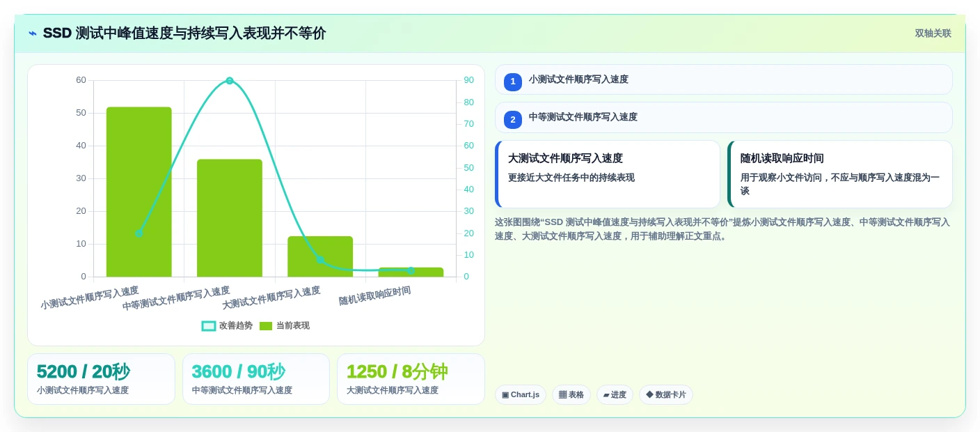980x432 pixels.
Task: Click the 大测试文件顺序写入速度 label under 1250
Action: 393,390
